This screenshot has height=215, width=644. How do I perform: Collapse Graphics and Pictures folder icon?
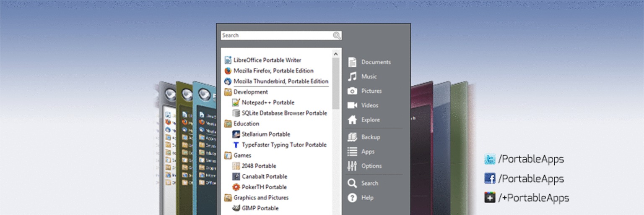coord(228,197)
